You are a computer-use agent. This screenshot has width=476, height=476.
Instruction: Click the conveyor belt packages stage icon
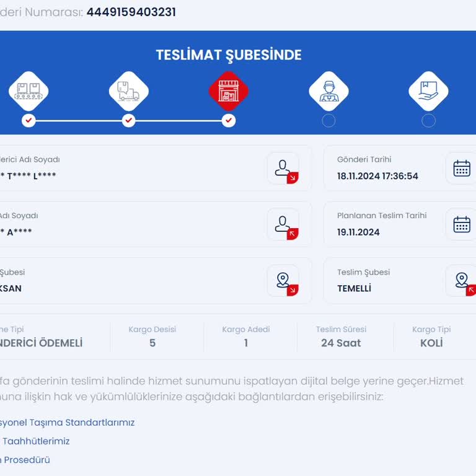click(x=29, y=91)
